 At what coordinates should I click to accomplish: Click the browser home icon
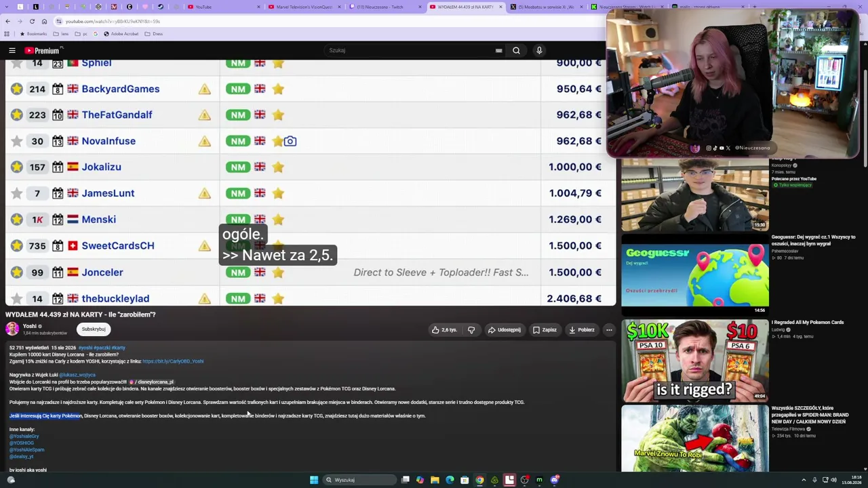point(44,21)
